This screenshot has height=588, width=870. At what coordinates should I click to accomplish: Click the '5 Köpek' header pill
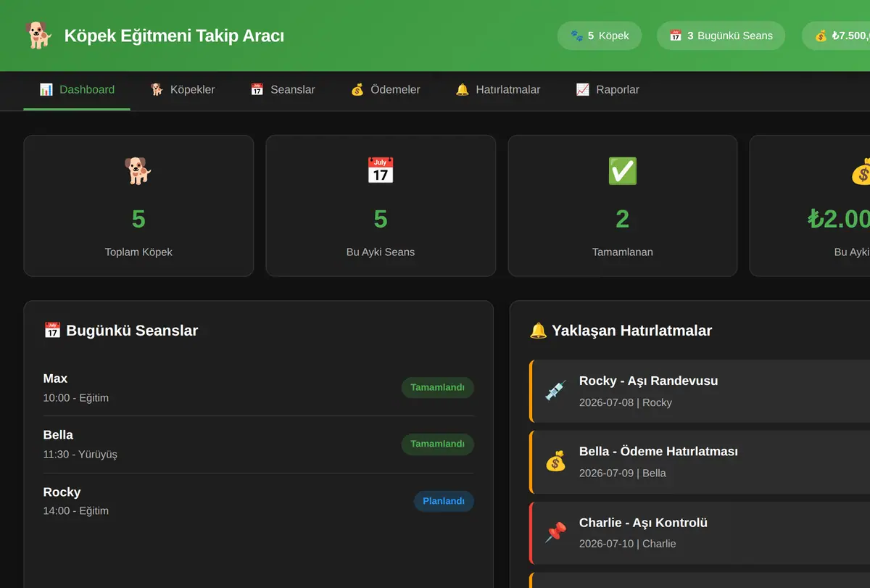point(600,36)
